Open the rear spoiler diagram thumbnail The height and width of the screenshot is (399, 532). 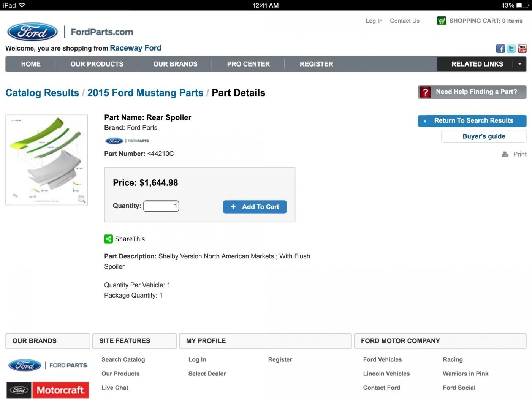tap(47, 160)
